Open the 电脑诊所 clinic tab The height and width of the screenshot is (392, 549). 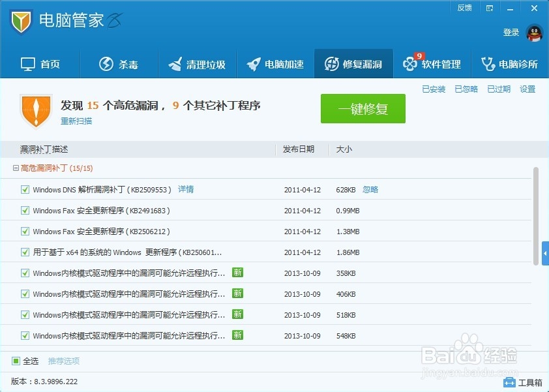tap(510, 64)
